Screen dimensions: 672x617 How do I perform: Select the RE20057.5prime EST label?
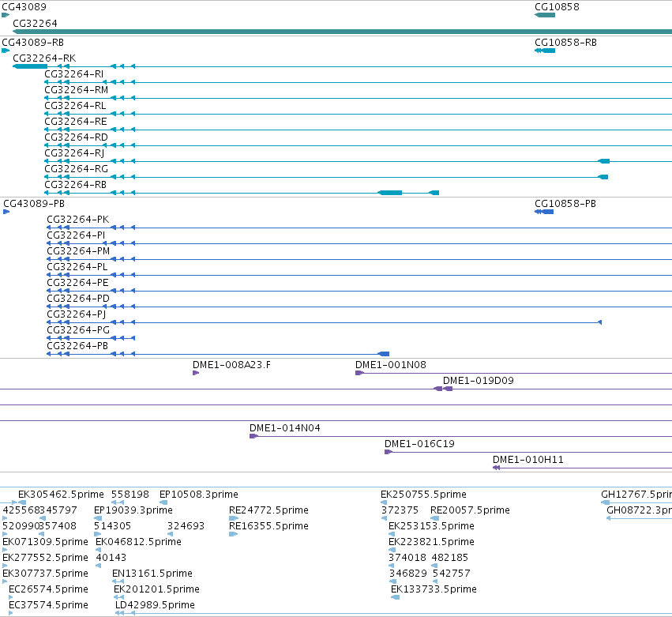(x=470, y=510)
